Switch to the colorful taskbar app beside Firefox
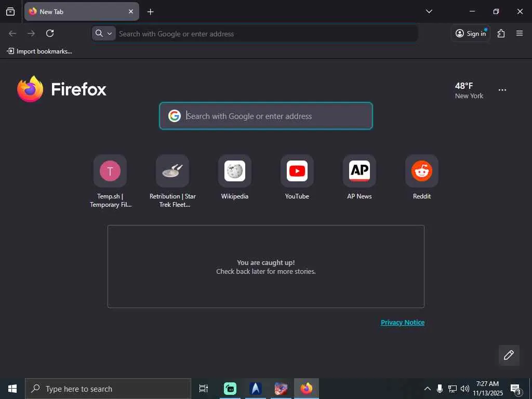Image resolution: width=532 pixels, height=399 pixels. pyautogui.click(x=281, y=389)
